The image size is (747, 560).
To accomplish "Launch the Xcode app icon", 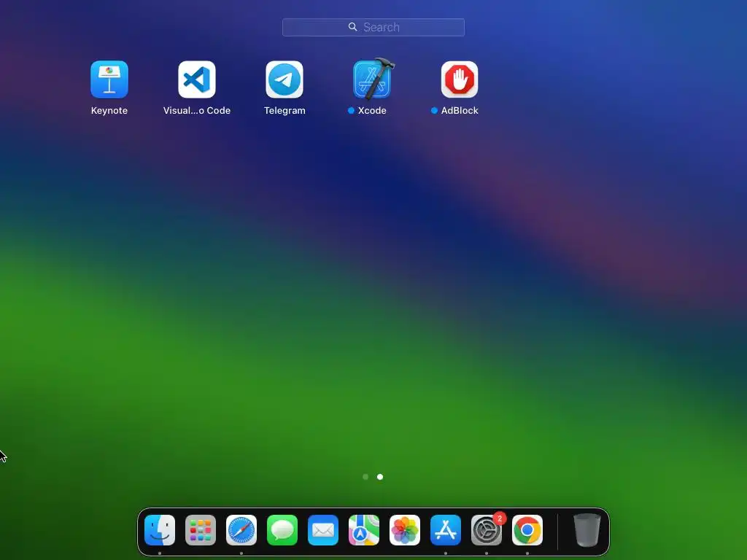I will [x=373, y=79].
